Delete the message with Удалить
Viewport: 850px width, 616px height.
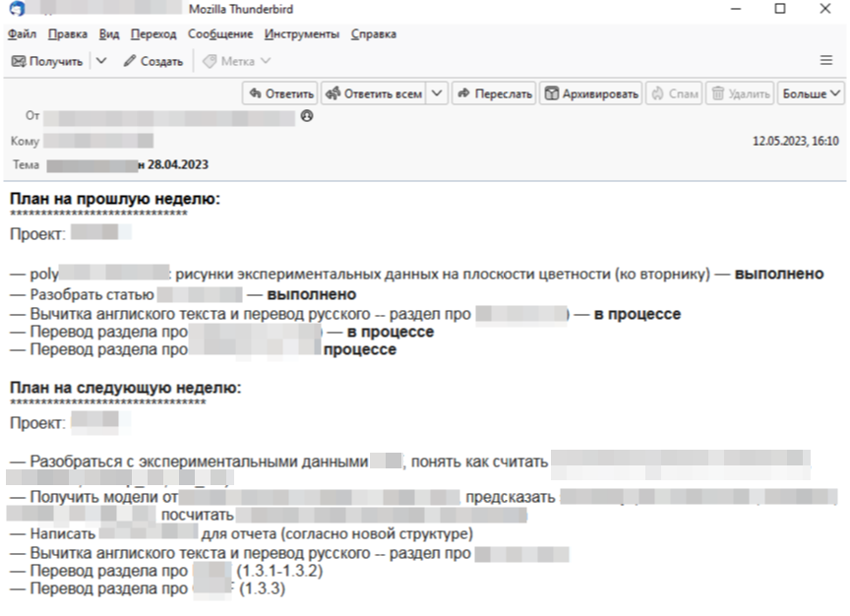740,94
